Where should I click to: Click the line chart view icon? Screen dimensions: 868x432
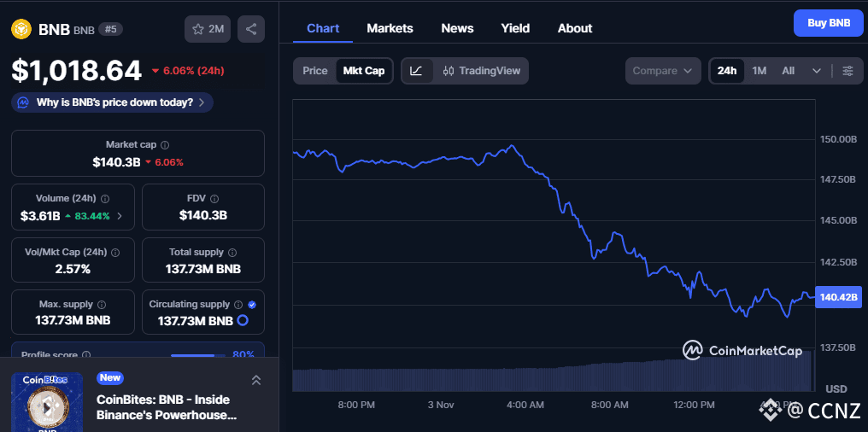(416, 71)
